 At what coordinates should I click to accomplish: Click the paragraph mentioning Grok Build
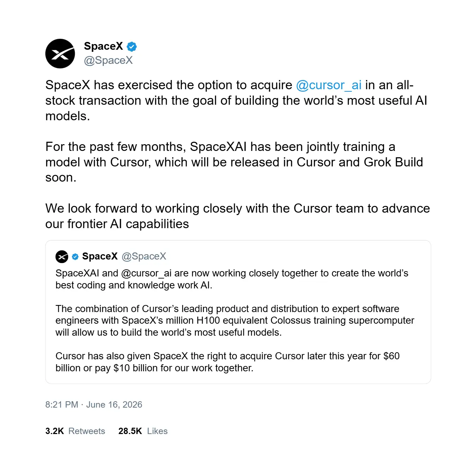tap(234, 162)
